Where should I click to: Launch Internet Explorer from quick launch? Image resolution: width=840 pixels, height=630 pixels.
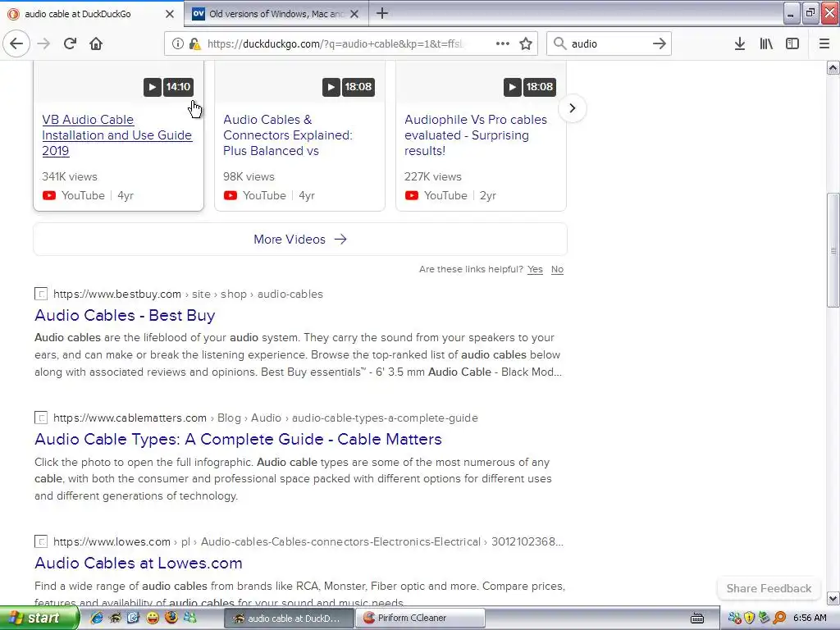click(97, 619)
